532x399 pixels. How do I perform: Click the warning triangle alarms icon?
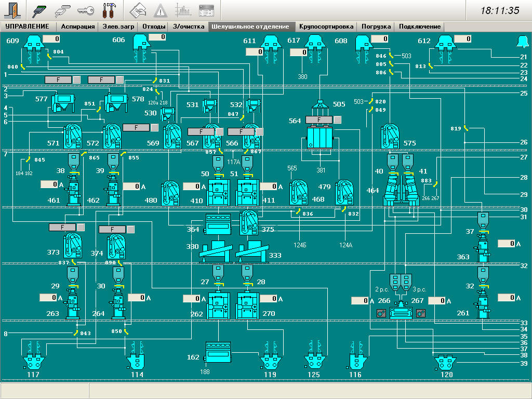coord(161,10)
